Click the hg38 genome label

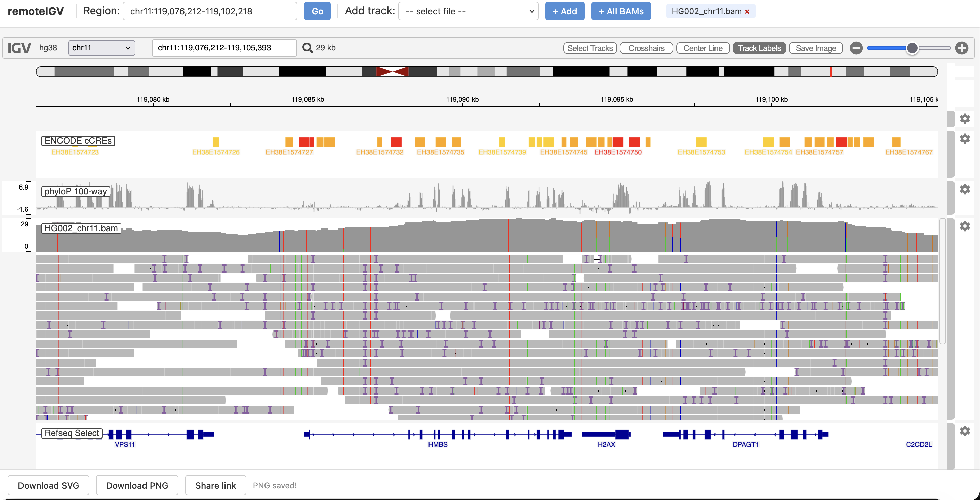[x=48, y=48]
